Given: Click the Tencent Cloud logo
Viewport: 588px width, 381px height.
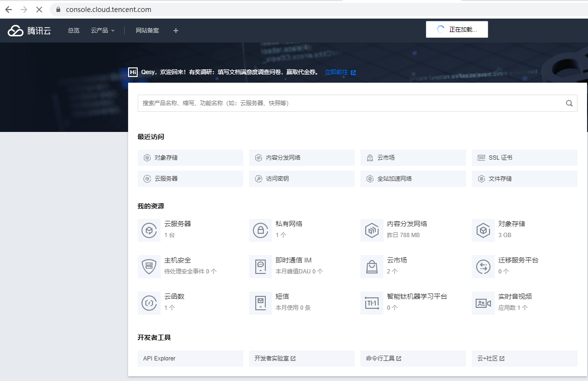Looking at the screenshot, I should click(x=29, y=31).
